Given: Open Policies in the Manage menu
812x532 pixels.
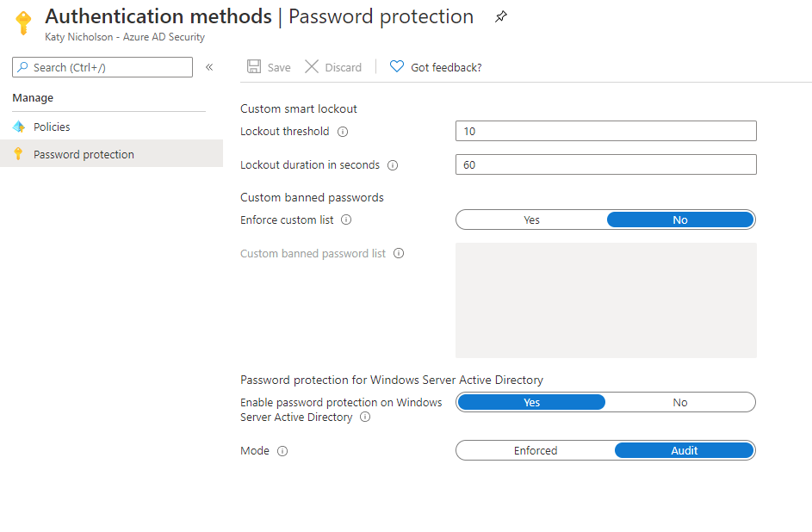Looking at the screenshot, I should click(x=52, y=127).
